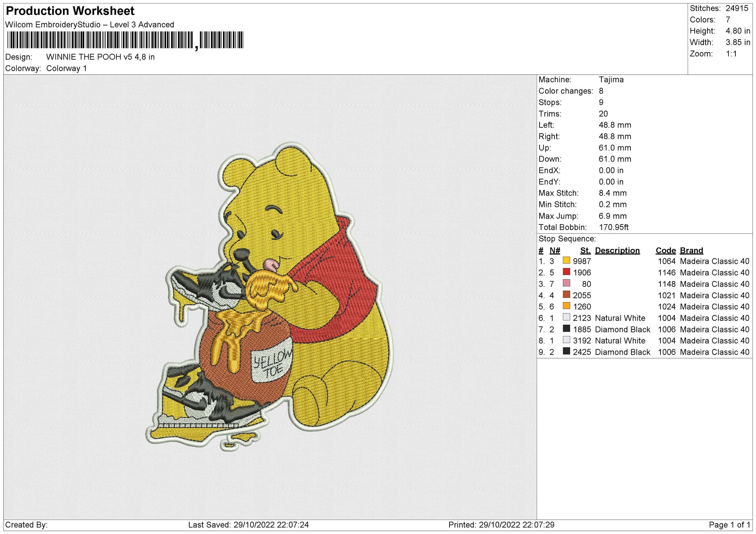Click the Colors value "7"

click(728, 19)
